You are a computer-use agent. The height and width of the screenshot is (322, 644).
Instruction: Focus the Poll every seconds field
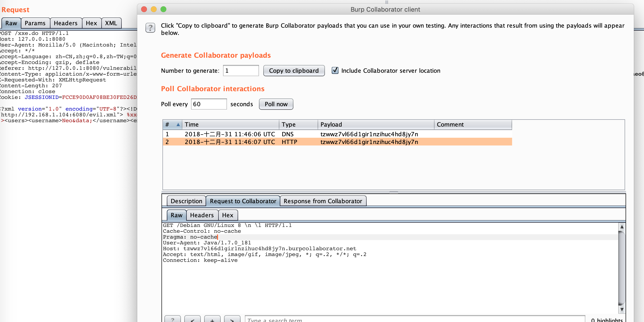209,104
